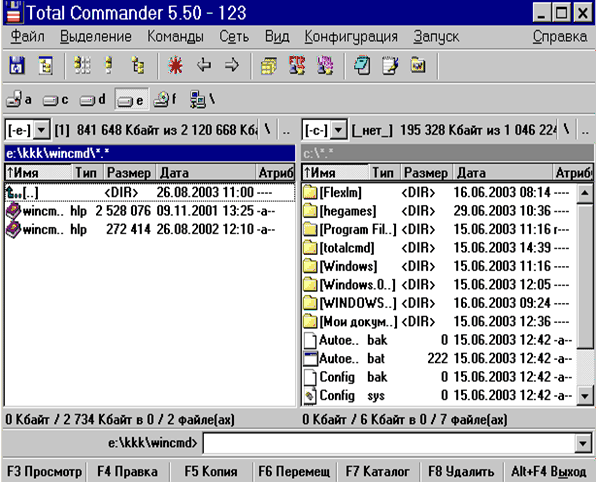Open the FTP connect toolbar icon
Viewport: 598px width, 484px height.
point(297,65)
